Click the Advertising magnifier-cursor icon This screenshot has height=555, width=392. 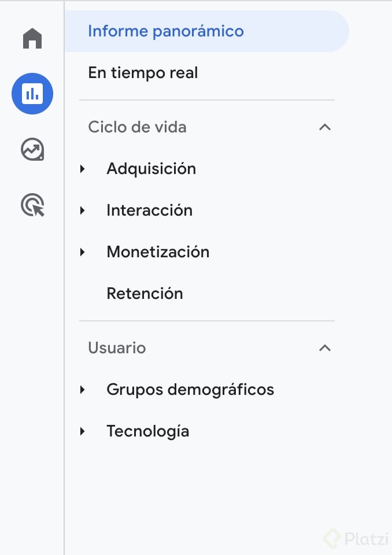click(32, 205)
